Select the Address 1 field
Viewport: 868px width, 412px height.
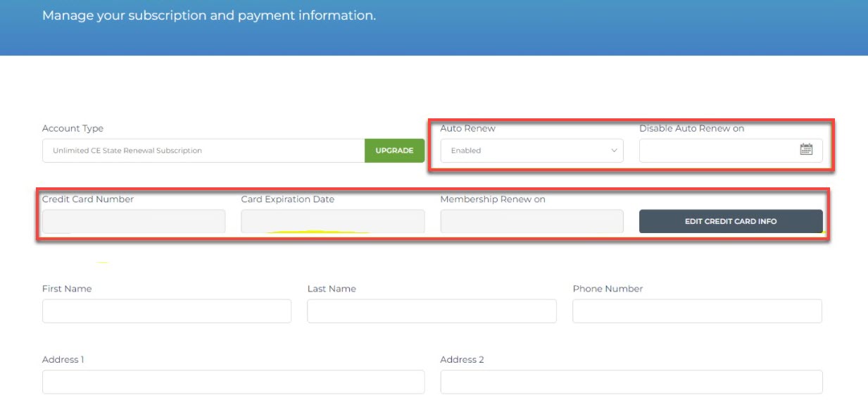point(232,381)
